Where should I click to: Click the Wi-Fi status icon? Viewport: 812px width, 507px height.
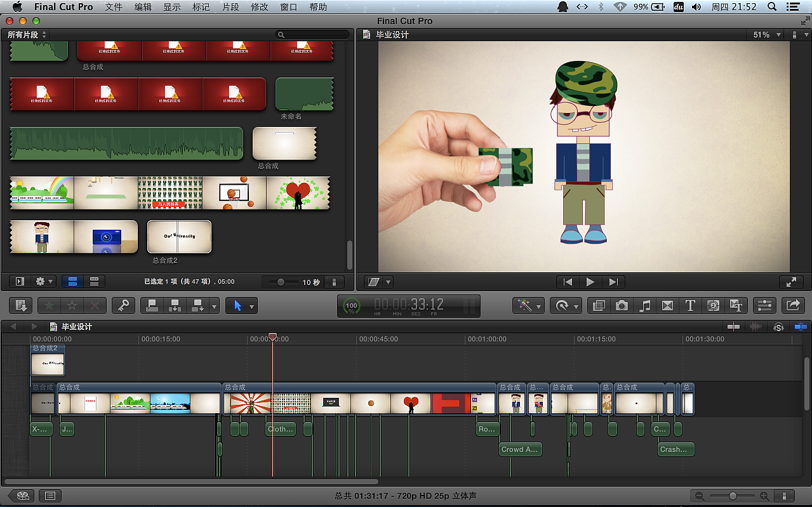tap(620, 7)
